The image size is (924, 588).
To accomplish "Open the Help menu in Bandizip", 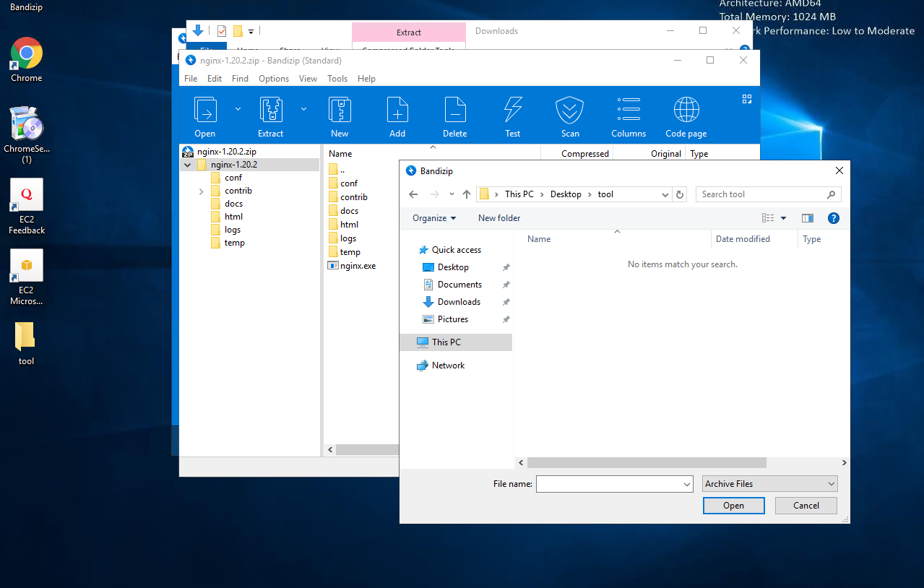I will coord(366,79).
